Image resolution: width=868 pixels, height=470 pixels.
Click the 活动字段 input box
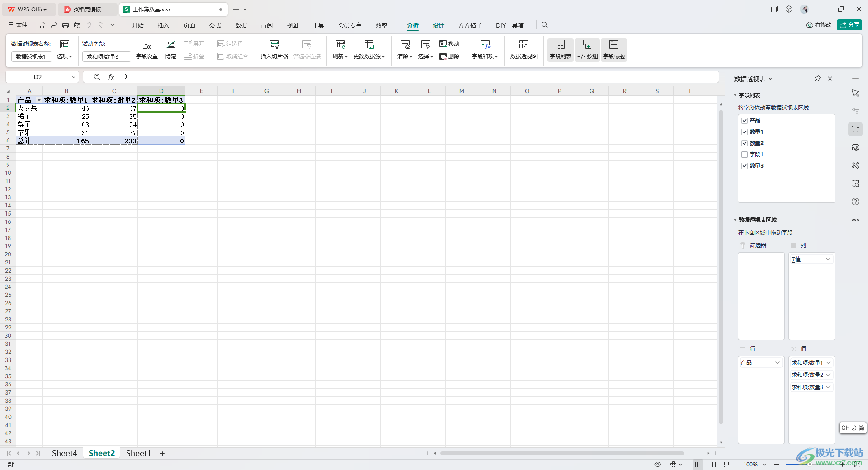point(107,56)
